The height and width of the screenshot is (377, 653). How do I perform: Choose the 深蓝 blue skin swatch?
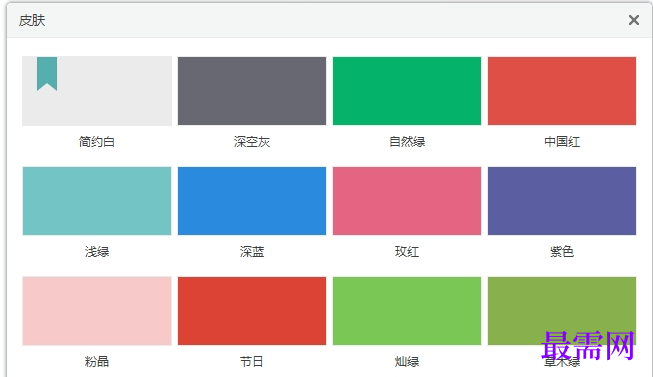point(252,201)
